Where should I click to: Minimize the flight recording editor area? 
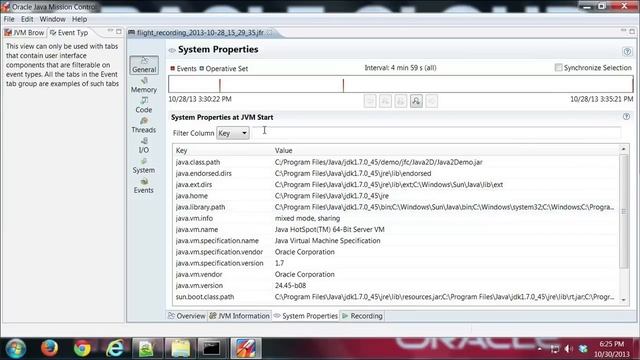[623, 31]
